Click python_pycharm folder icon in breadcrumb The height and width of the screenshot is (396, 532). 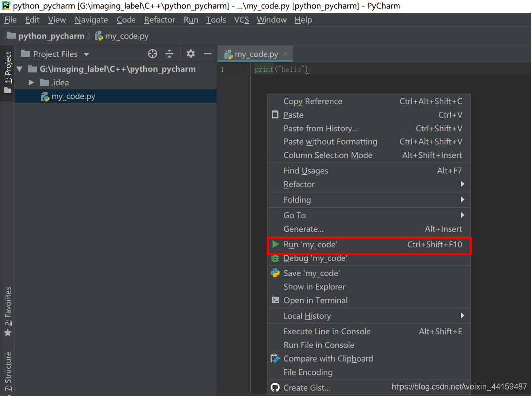click(x=11, y=35)
